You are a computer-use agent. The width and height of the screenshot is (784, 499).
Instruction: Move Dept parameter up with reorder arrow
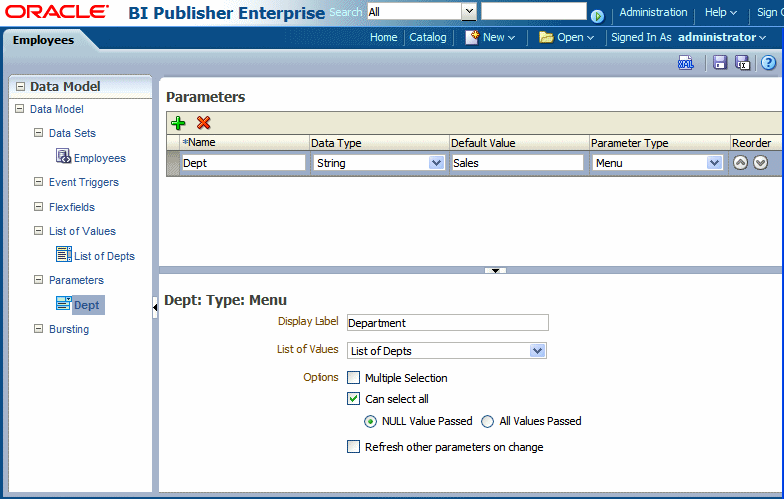tap(740, 162)
